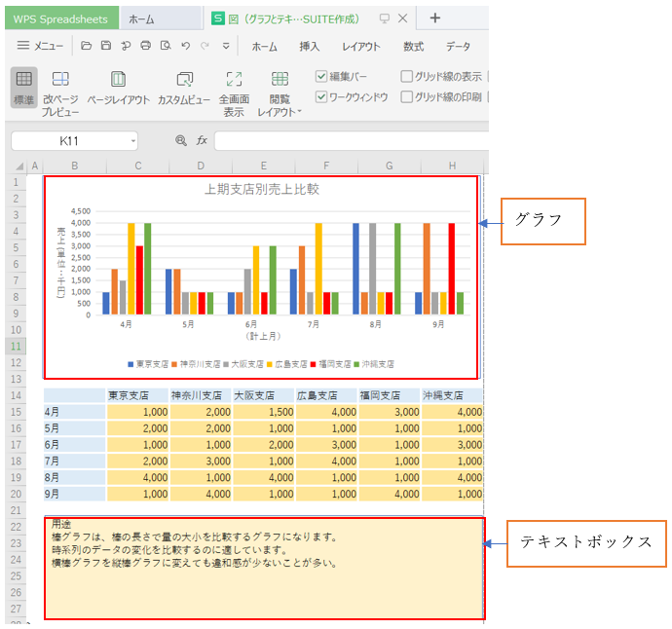Click the fx insert function icon

pos(202,141)
